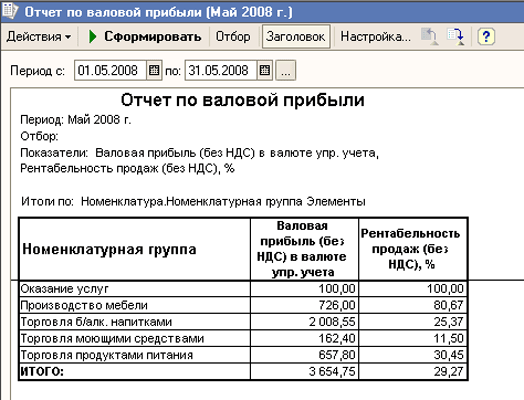Image resolution: width=524 pixels, height=400 pixels.
Task: Click the total profitability 29,27
Action: pyautogui.click(x=448, y=372)
